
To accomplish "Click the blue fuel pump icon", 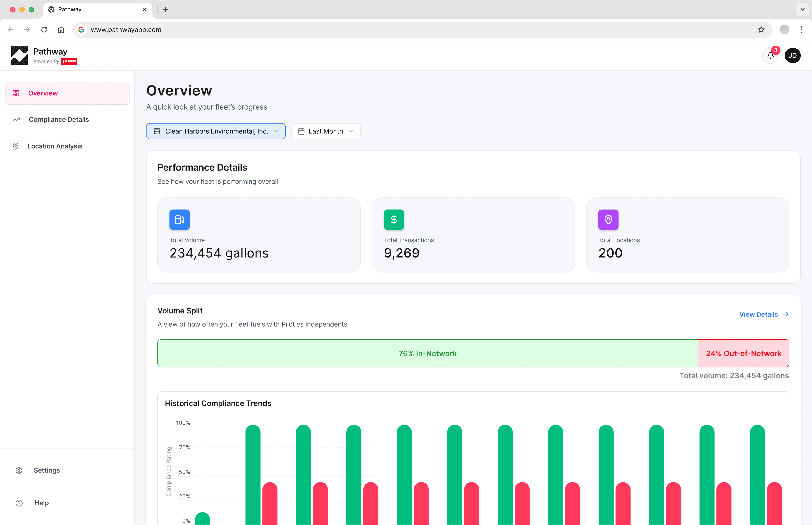I will (x=179, y=219).
